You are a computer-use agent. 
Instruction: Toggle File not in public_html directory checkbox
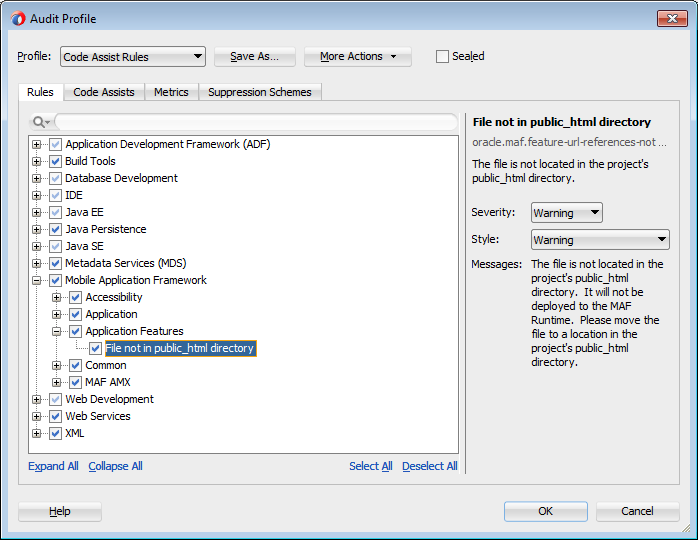coord(95,348)
